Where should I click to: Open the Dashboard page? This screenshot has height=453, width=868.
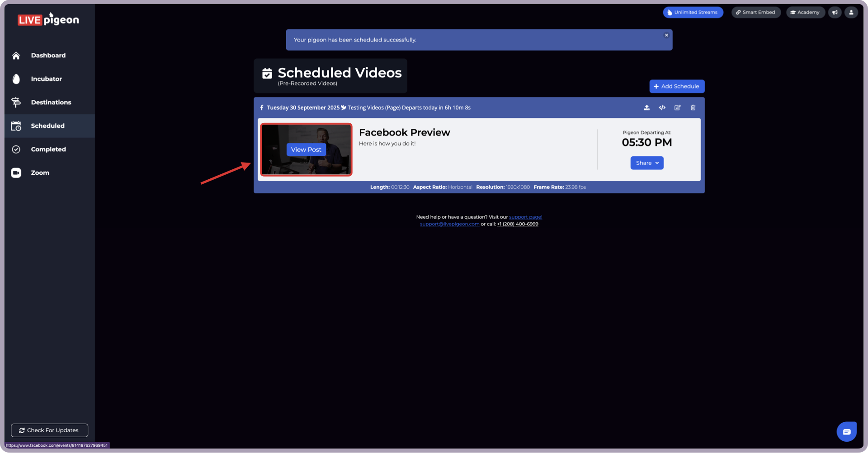(50, 56)
